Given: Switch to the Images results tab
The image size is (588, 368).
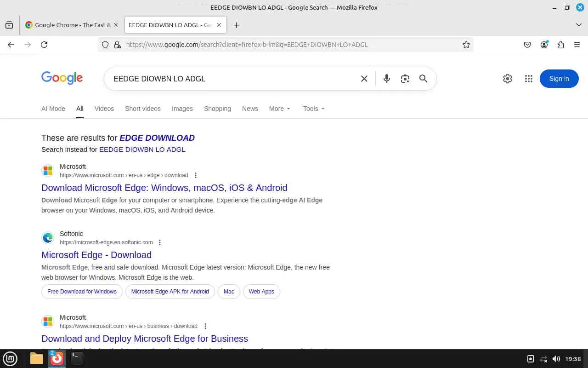Looking at the screenshot, I should coord(182,109).
